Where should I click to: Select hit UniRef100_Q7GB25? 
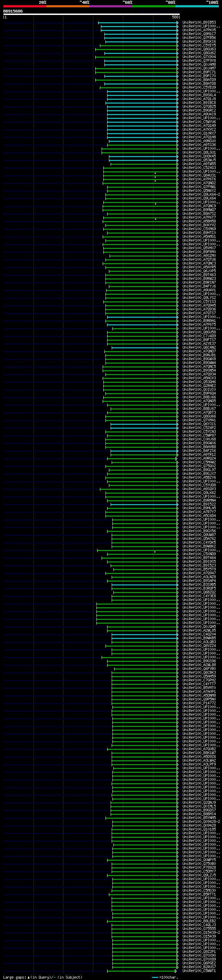(x=199, y=106)
